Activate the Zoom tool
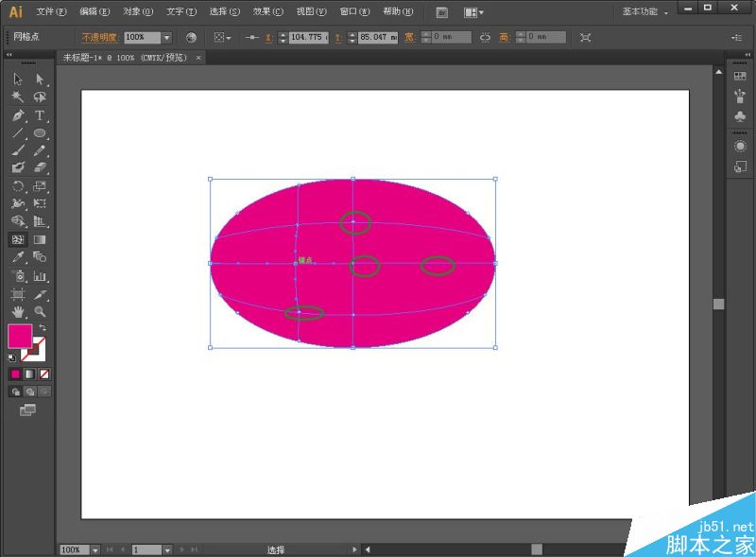This screenshot has height=557, width=756. tap(40, 312)
